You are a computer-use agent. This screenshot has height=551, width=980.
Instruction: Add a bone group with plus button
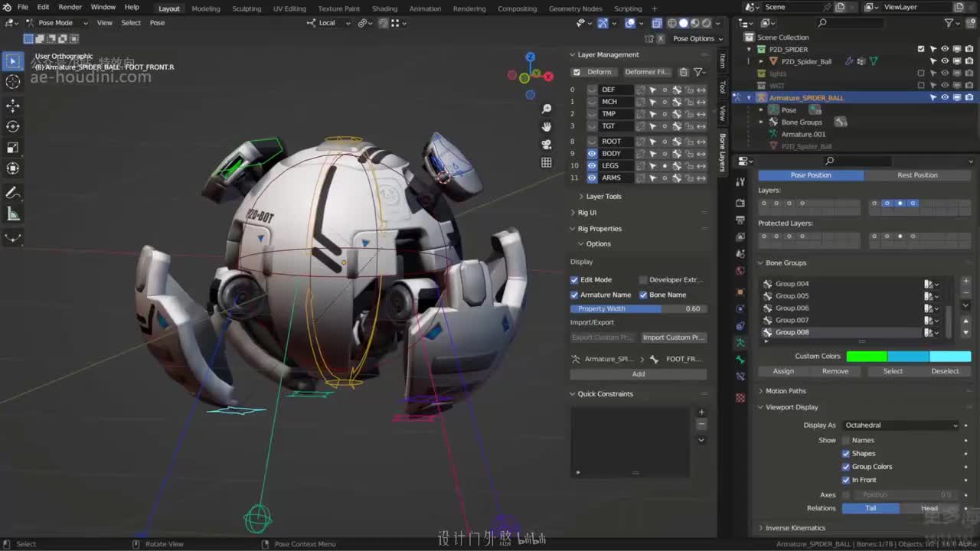click(966, 282)
